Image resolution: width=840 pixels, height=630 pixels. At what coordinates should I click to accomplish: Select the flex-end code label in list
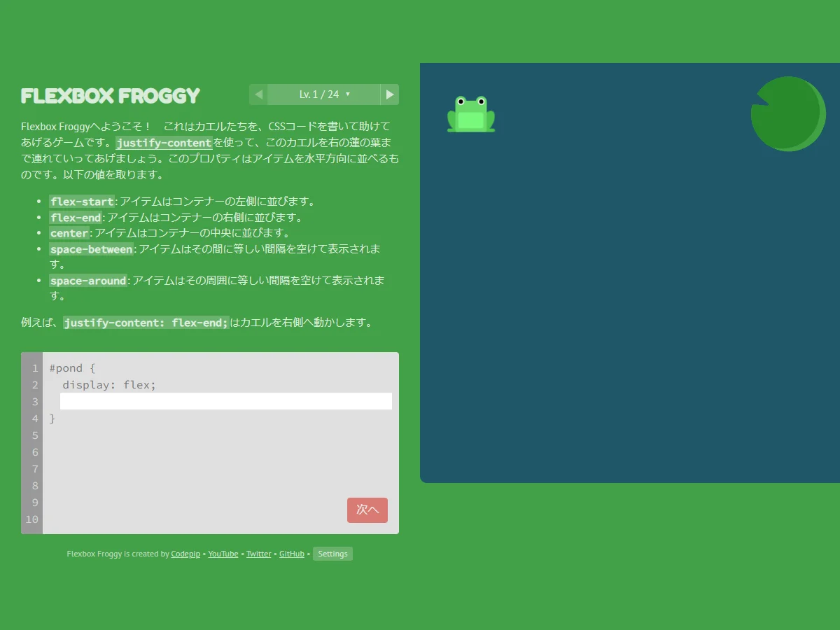[76, 218]
